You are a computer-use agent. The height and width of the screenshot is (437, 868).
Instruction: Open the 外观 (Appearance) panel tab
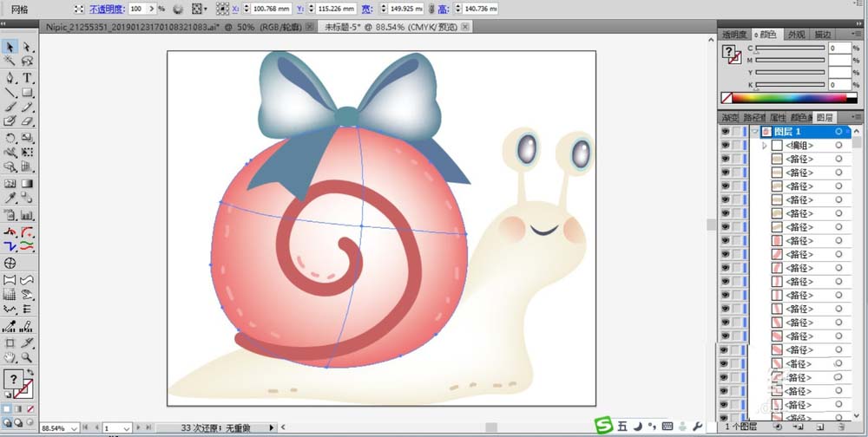(x=796, y=35)
